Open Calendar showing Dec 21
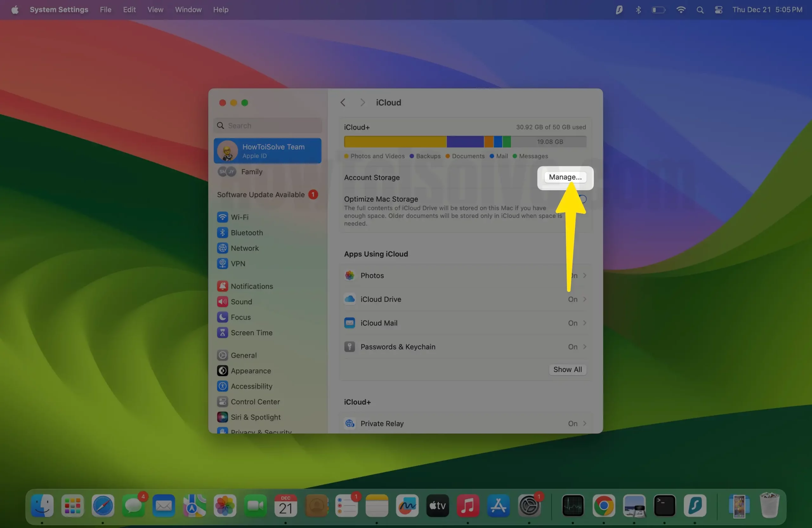Image resolution: width=812 pixels, height=528 pixels. pos(285,505)
